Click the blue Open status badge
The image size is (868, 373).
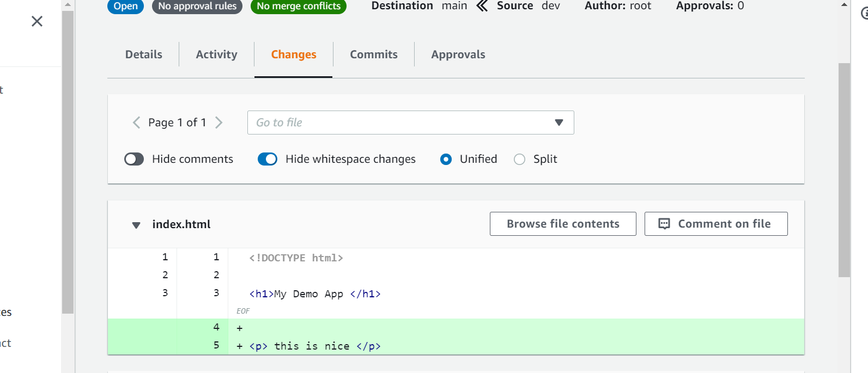pos(126,6)
